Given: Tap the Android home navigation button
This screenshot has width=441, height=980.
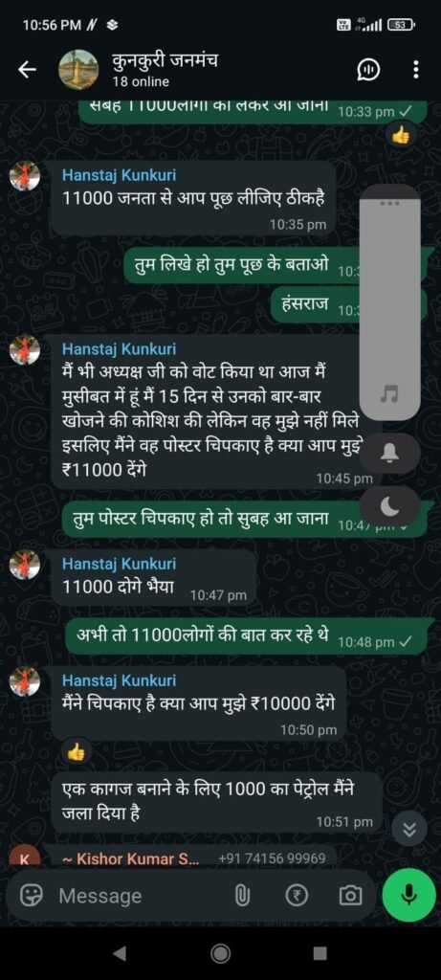Looking at the screenshot, I should point(220,952).
